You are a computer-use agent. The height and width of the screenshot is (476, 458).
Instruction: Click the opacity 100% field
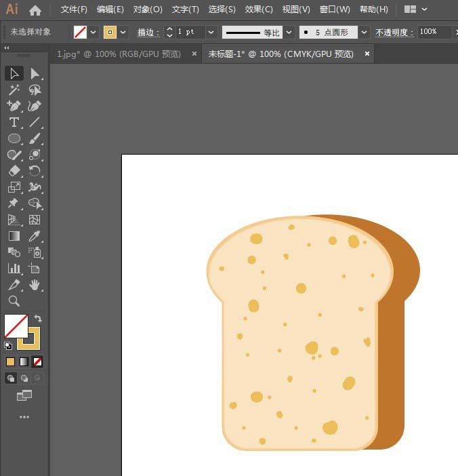[x=434, y=32]
